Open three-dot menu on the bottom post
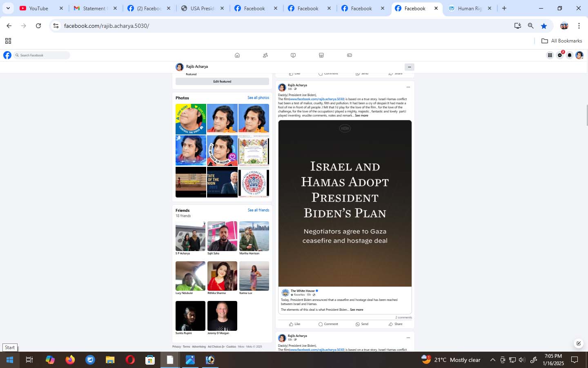The height and width of the screenshot is (368, 588). pyautogui.click(x=408, y=338)
